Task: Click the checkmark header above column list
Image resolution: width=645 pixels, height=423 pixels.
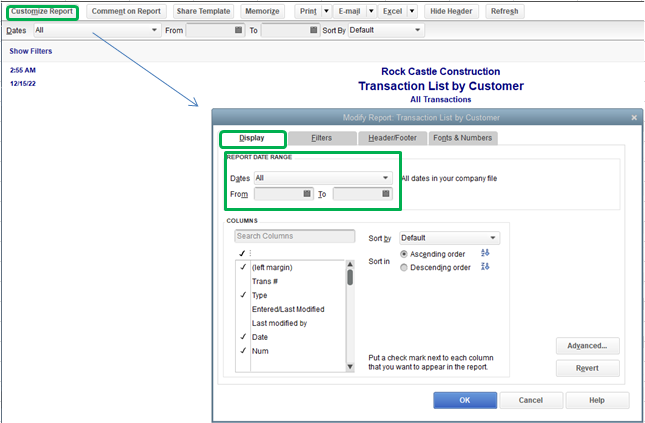Action: pyautogui.click(x=242, y=253)
